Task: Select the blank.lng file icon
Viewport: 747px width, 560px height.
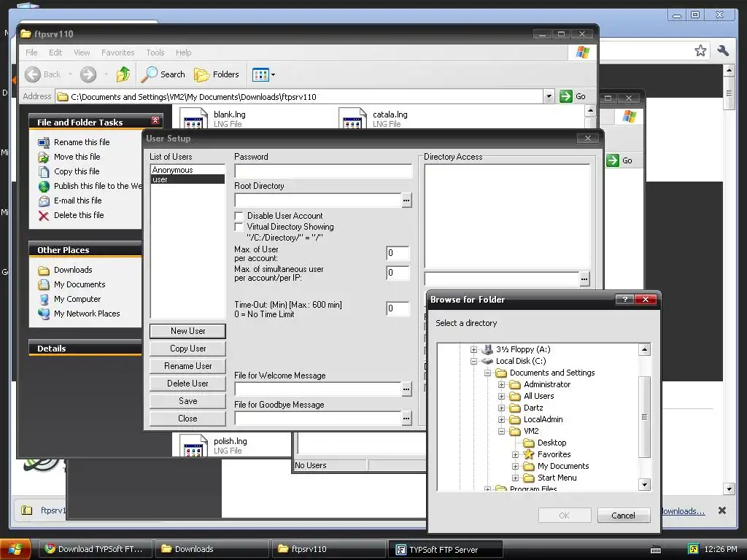Action: point(193,118)
